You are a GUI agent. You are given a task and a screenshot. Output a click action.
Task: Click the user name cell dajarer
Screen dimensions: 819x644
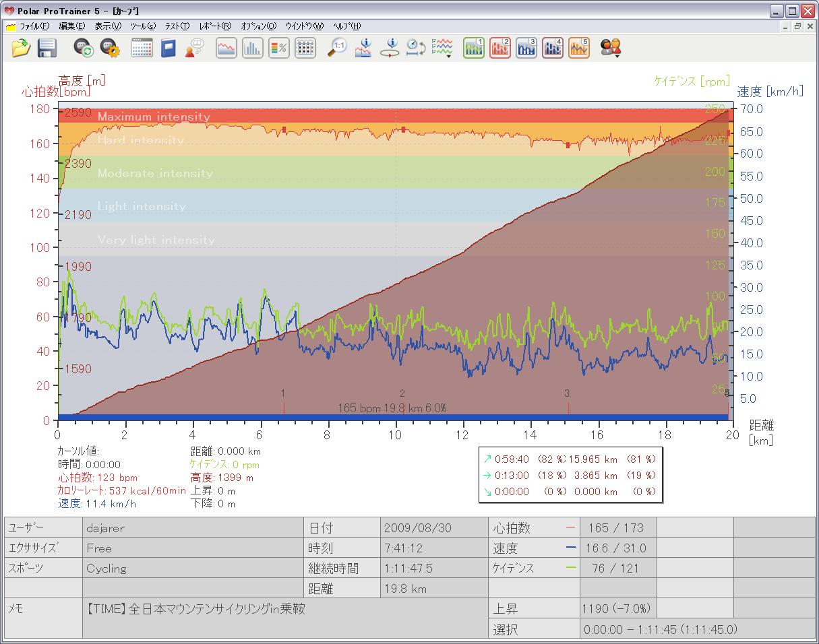point(193,528)
